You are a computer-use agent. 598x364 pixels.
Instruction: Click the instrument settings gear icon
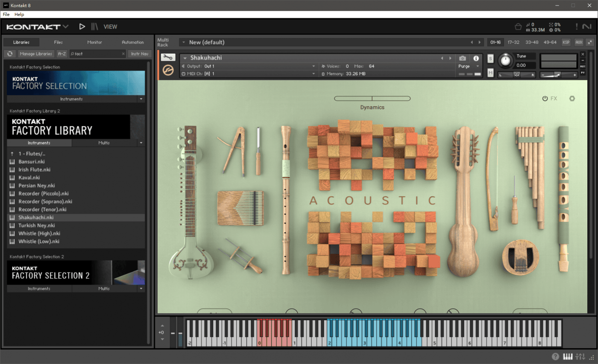[572, 99]
